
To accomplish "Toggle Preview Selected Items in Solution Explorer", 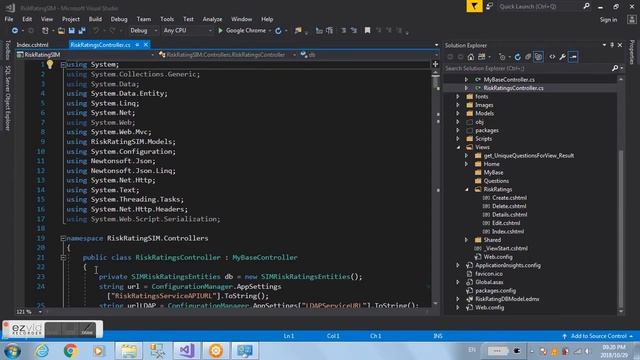I will (573, 57).
